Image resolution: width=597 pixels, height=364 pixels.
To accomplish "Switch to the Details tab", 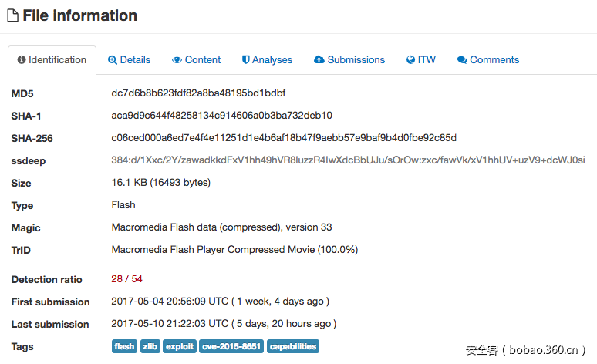I will tap(135, 60).
